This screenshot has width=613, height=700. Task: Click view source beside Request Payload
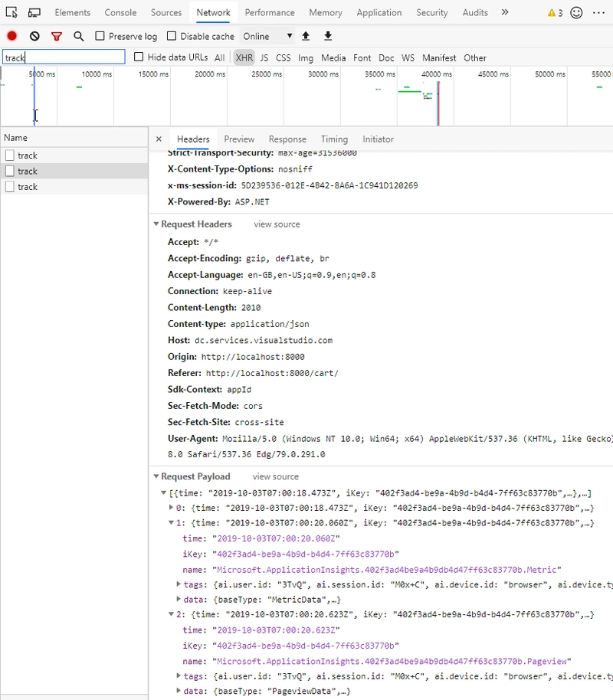276,476
